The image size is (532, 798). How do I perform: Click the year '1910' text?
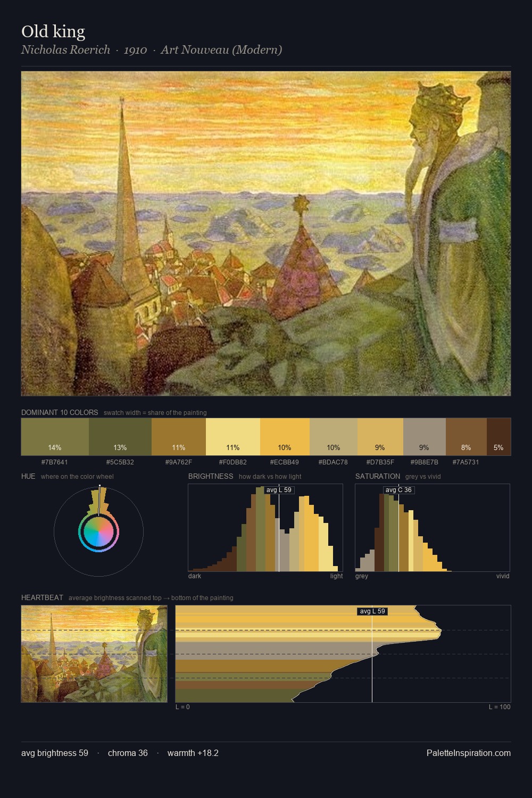pos(135,50)
